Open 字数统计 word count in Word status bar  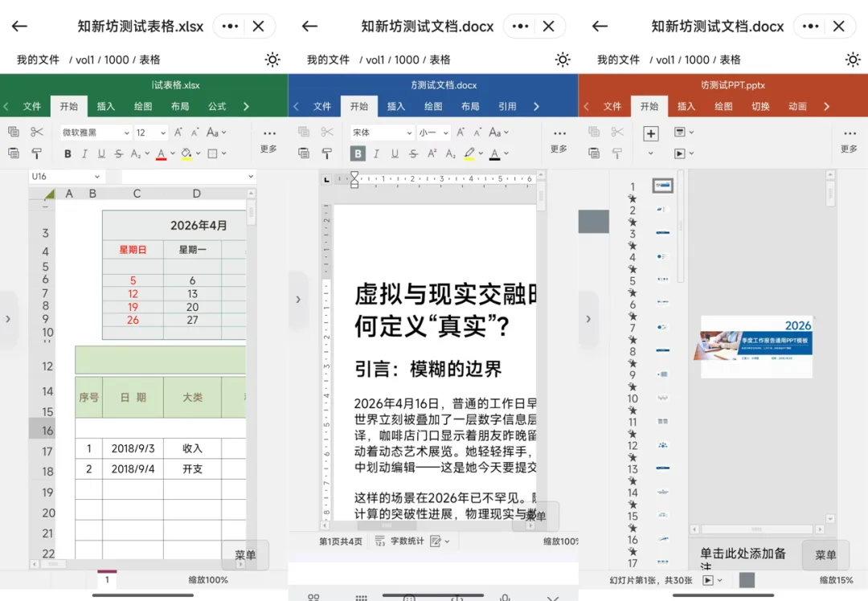coord(399,542)
